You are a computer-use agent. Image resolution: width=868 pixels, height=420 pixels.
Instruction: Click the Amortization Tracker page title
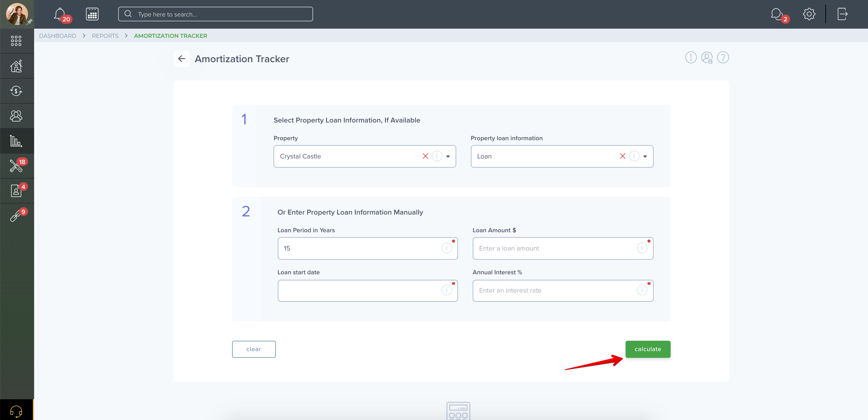(242, 59)
